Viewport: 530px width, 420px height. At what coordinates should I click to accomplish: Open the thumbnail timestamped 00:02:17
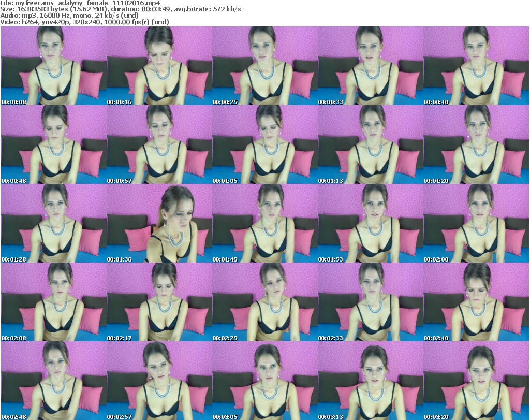pos(159,302)
